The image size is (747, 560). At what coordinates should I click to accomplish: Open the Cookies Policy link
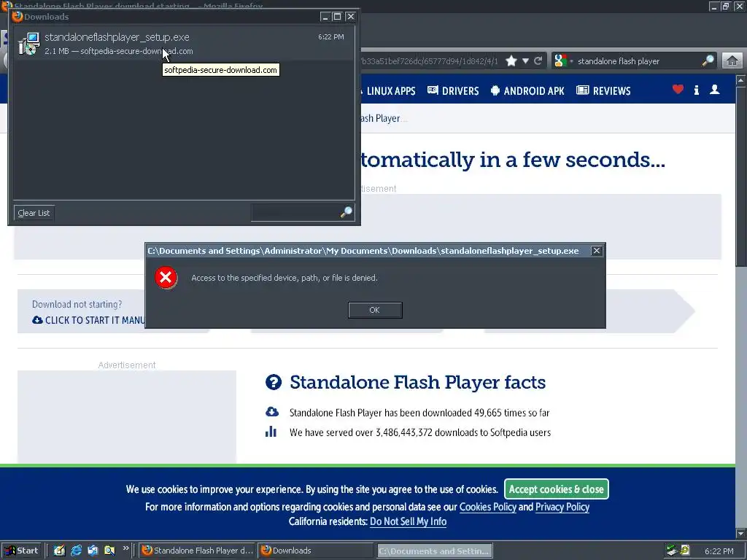coord(487,507)
